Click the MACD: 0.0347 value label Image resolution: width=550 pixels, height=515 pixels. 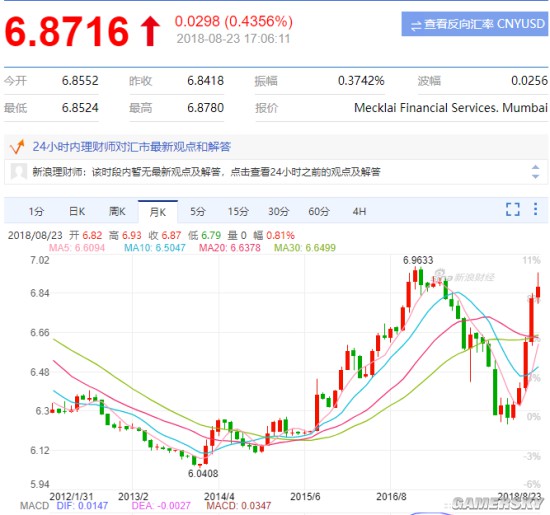point(239,506)
